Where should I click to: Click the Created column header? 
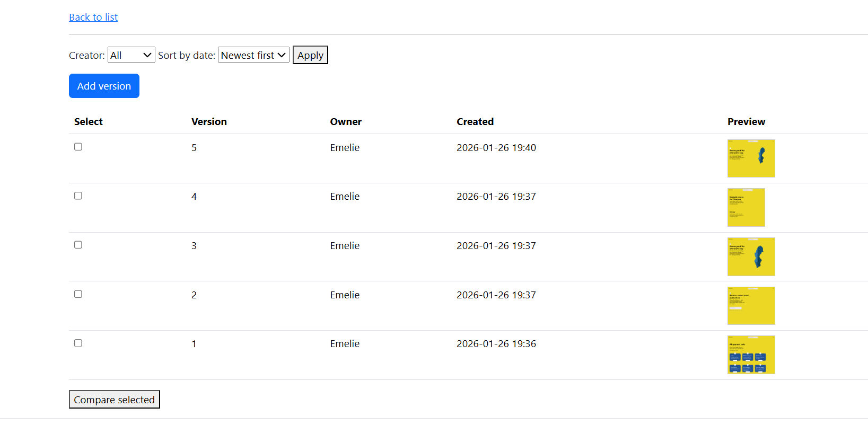click(x=475, y=122)
